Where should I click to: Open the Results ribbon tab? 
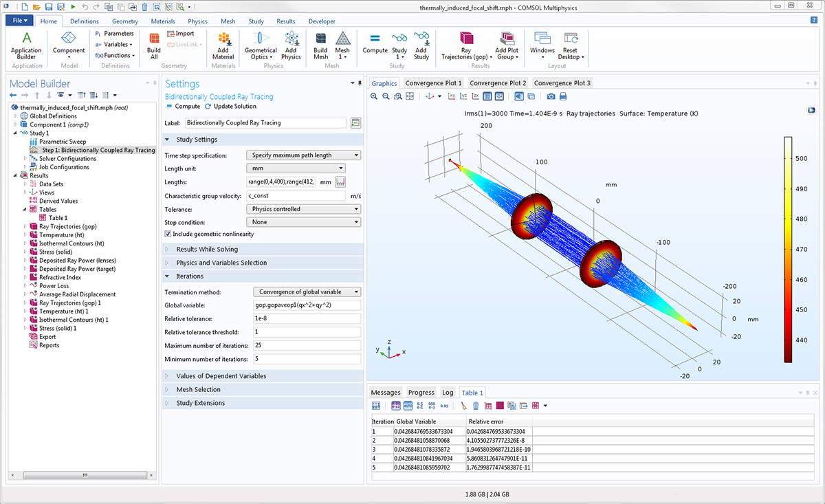click(x=285, y=21)
